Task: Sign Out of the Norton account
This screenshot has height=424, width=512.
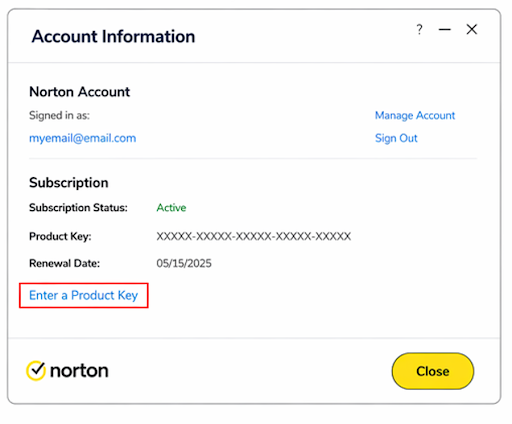Action: coord(396,138)
